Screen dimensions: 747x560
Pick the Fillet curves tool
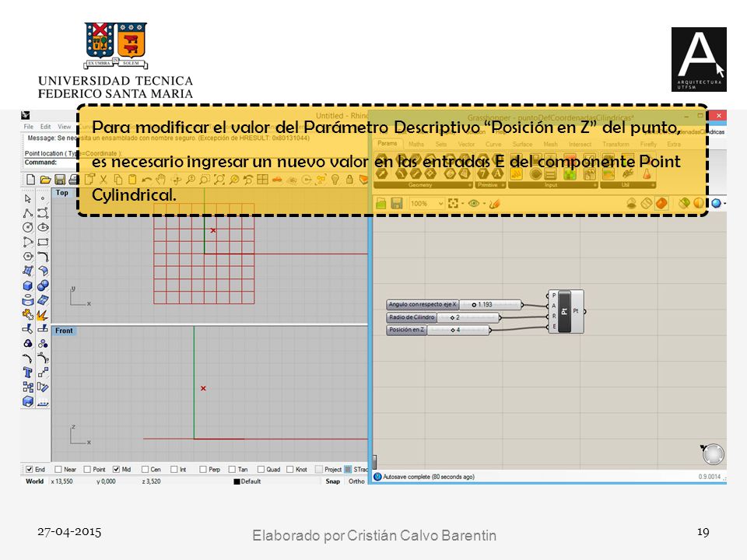[43, 256]
